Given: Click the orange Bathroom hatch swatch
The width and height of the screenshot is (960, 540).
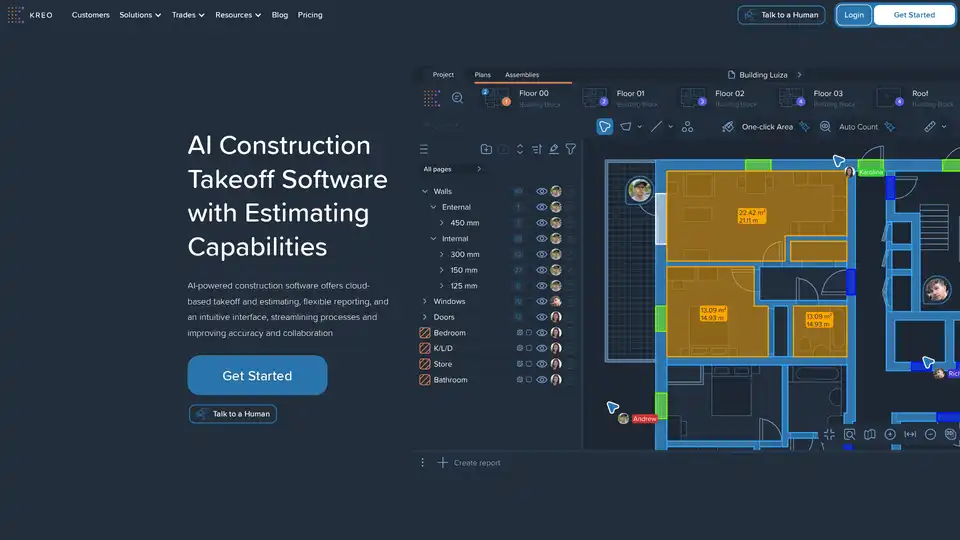Looking at the screenshot, I should tap(424, 380).
